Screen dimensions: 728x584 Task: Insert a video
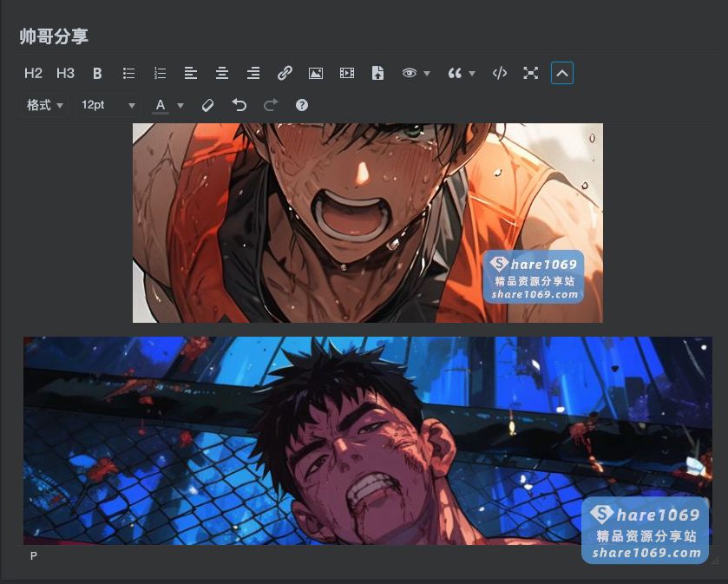347,74
